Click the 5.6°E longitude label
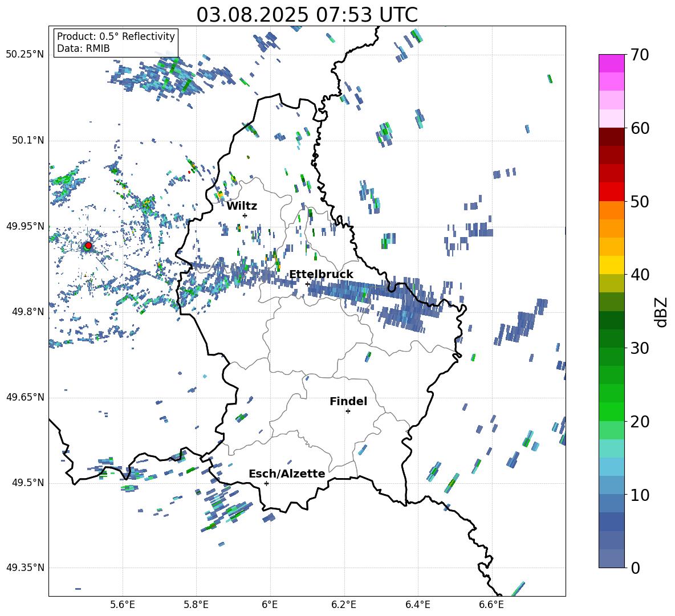This screenshot has height=616, width=675. (x=123, y=605)
